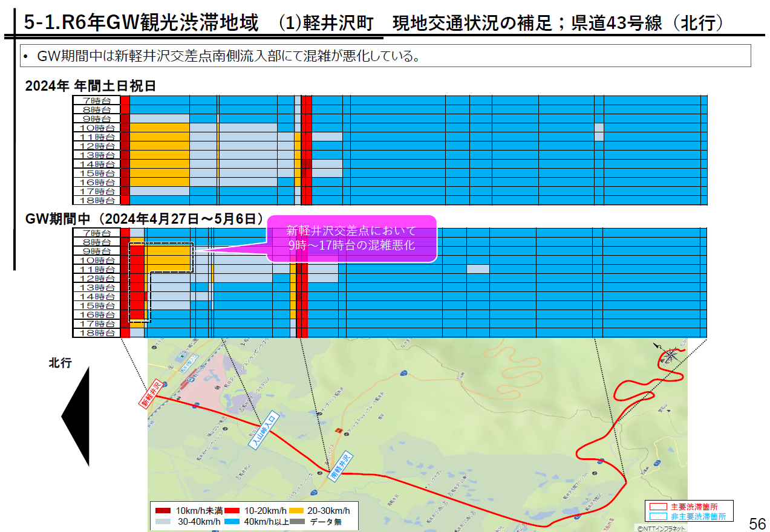The height and width of the screenshot is (532, 770).
Task: Click the 北行 label beside the arrow
Action: click(60, 363)
